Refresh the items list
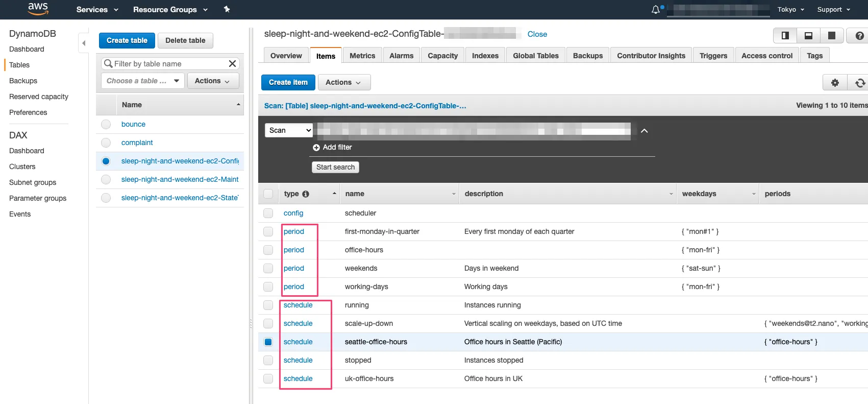 (x=860, y=83)
